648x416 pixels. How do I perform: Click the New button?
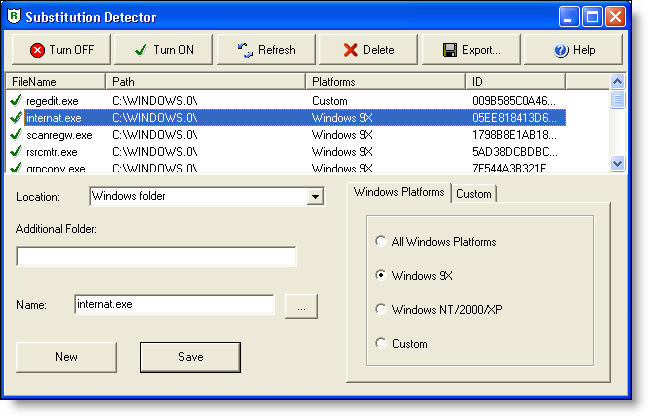coord(66,357)
